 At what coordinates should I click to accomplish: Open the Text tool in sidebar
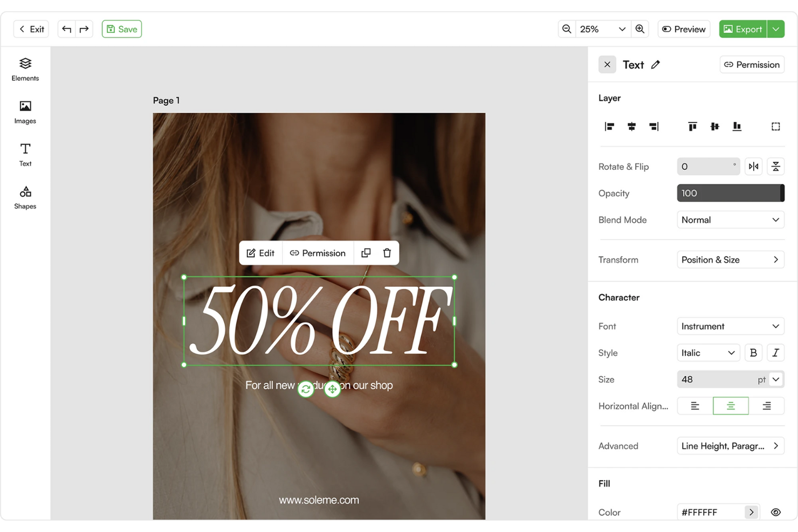[25, 155]
